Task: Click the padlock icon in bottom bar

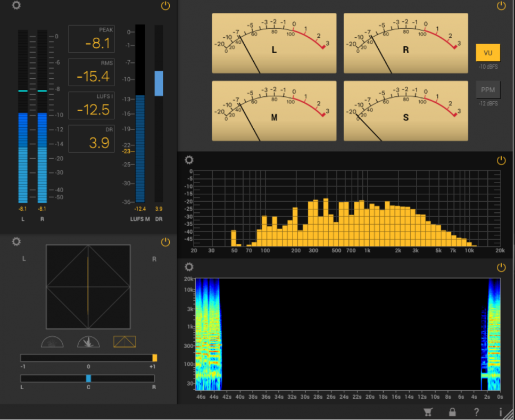Action: click(452, 411)
